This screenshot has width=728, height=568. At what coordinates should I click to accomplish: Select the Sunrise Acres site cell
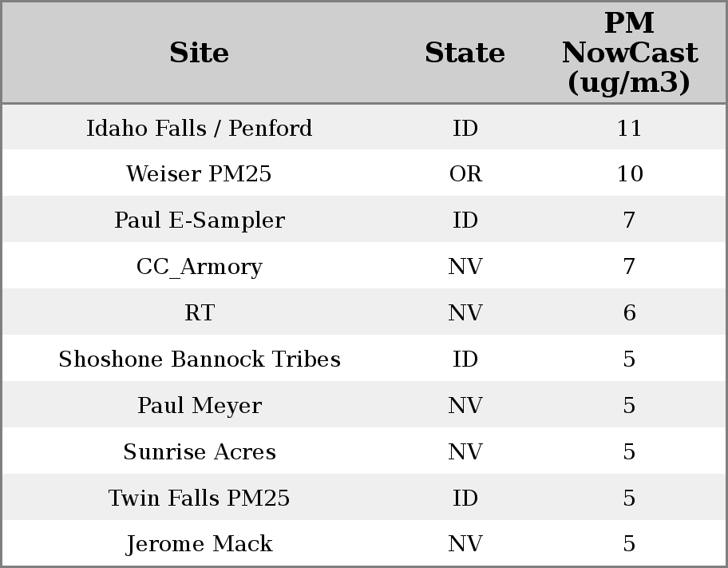[x=200, y=452]
